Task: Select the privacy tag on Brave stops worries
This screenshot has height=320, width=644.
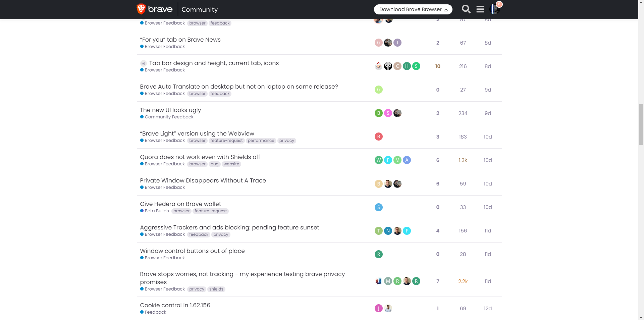Action: coord(197,289)
